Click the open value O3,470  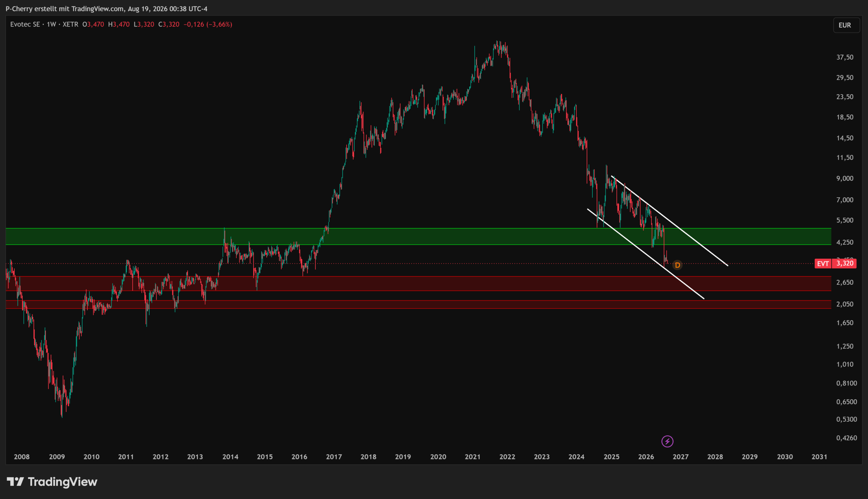[93, 24]
